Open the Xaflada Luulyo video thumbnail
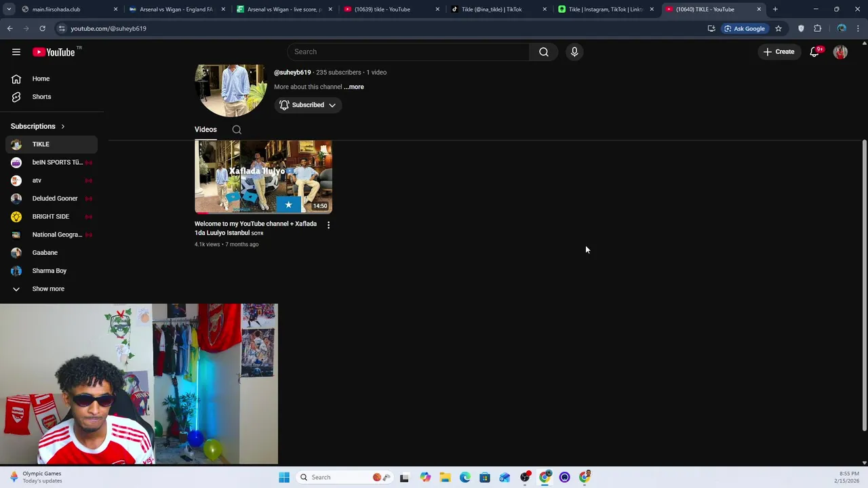The height and width of the screenshot is (488, 868). [263, 177]
